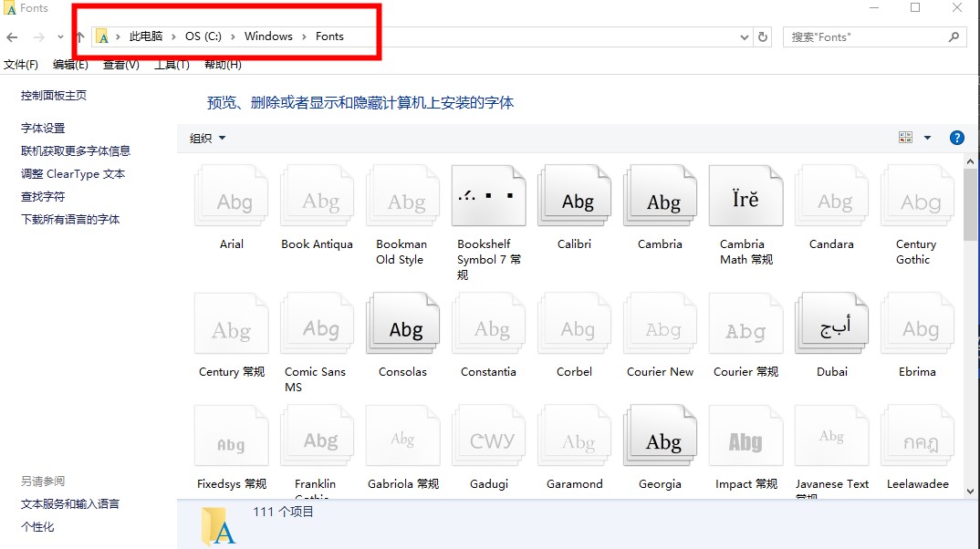Open the Arial font family icon

[x=231, y=195]
